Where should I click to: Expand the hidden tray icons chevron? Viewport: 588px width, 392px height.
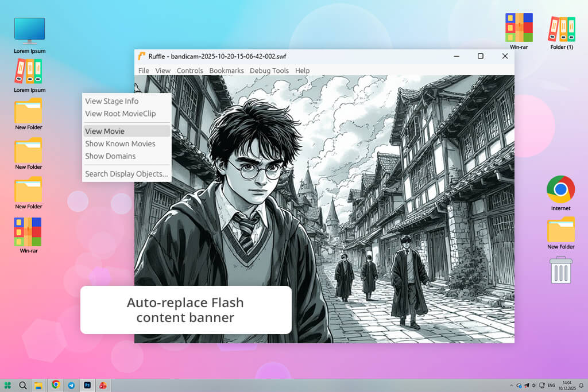tap(511, 386)
